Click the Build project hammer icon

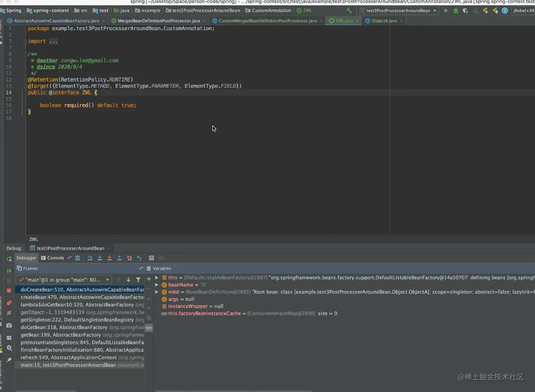349,11
